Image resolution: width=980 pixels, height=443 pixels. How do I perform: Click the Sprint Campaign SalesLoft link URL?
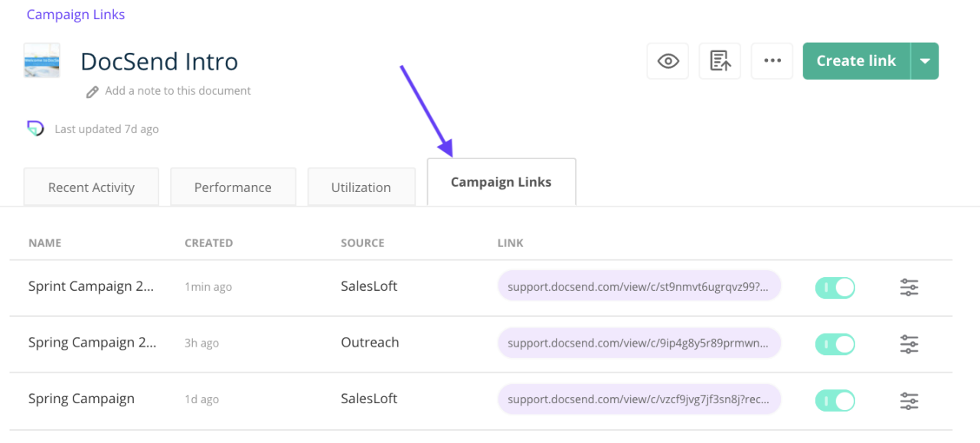point(639,288)
